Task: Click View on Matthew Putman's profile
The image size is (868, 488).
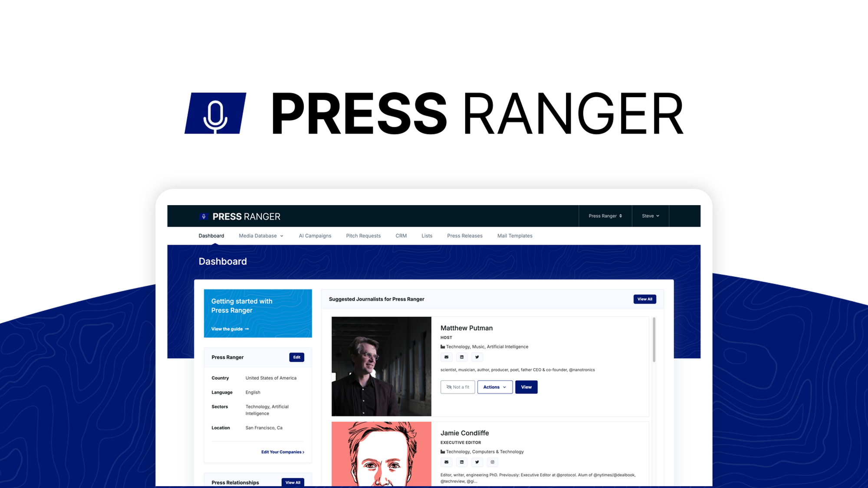Action: [x=526, y=387]
